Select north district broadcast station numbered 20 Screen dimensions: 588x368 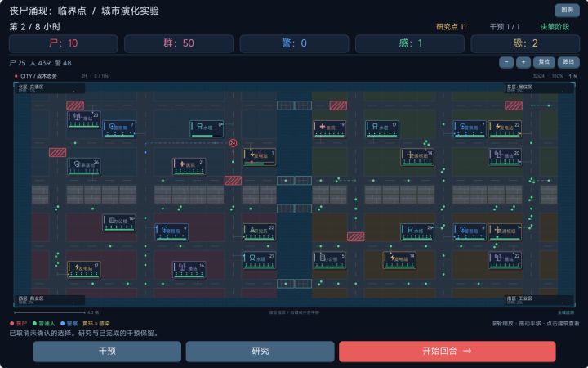pyautogui.click(x=84, y=119)
